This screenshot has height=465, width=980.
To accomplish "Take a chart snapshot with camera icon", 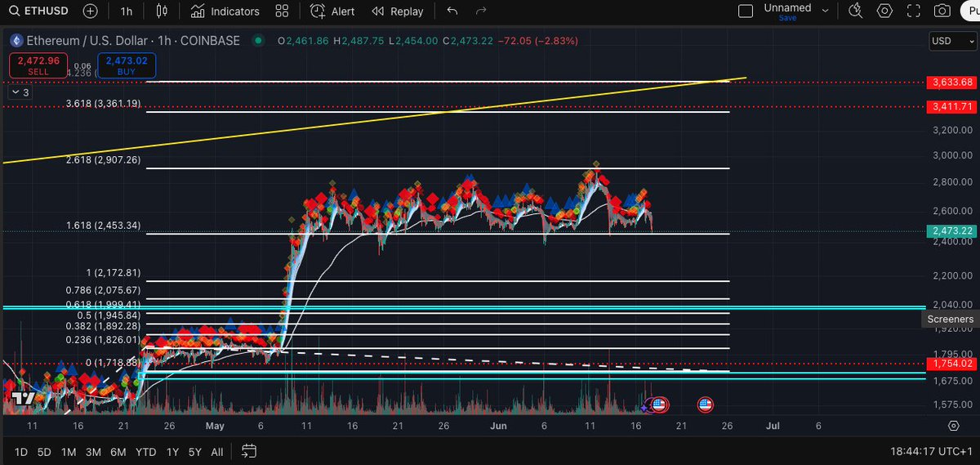I will pos(942,11).
